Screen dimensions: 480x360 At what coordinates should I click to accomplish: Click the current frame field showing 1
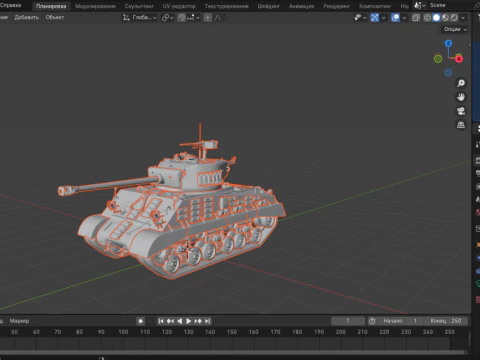pyautogui.click(x=348, y=321)
